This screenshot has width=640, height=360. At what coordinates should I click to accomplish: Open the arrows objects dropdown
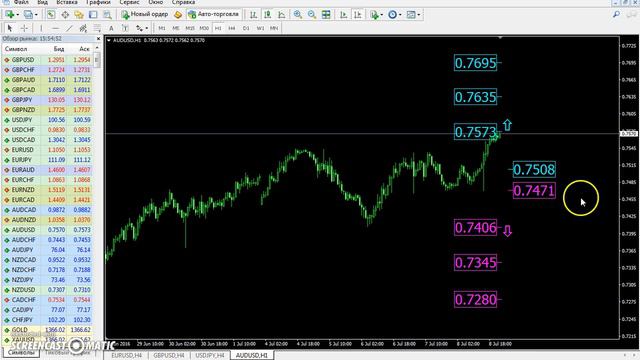pos(142,28)
